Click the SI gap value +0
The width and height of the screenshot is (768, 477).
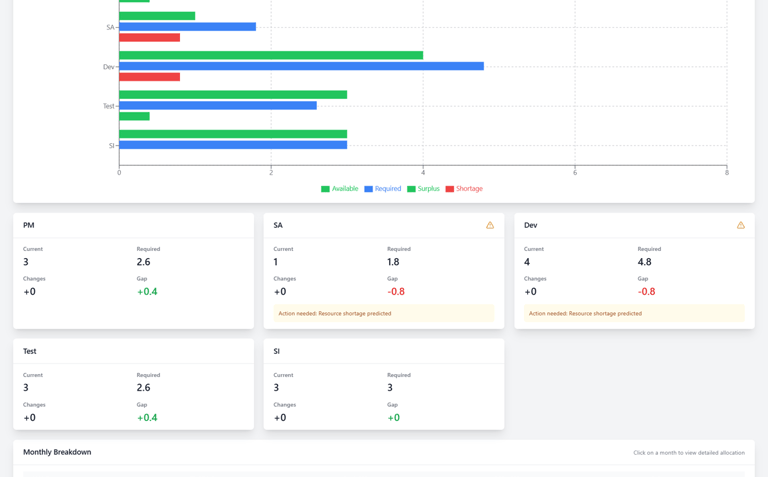393,418
